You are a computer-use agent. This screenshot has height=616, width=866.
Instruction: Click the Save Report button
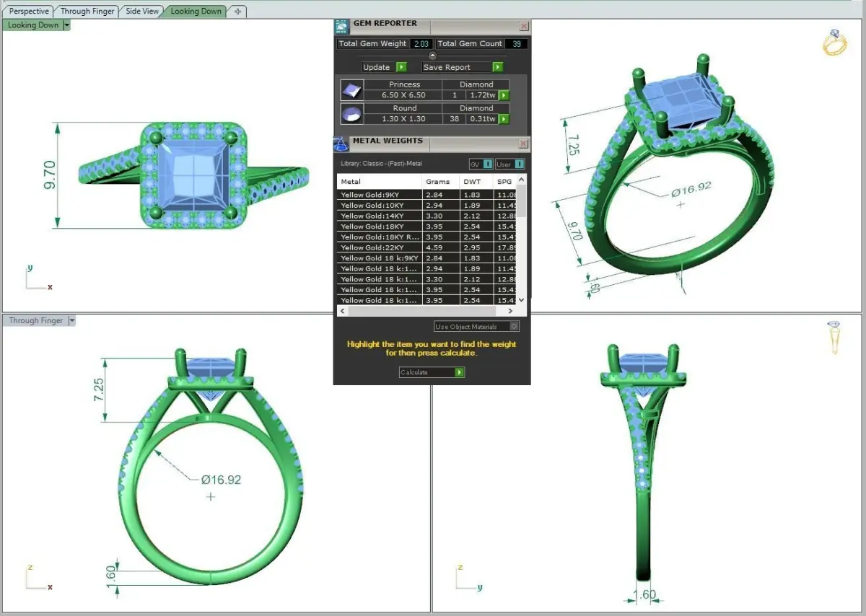point(463,67)
